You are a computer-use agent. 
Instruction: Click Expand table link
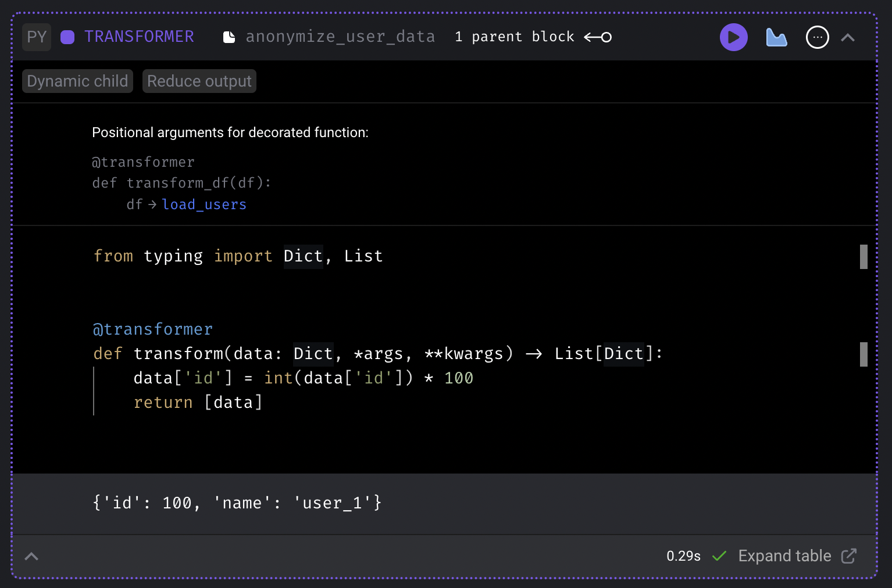[784, 556]
